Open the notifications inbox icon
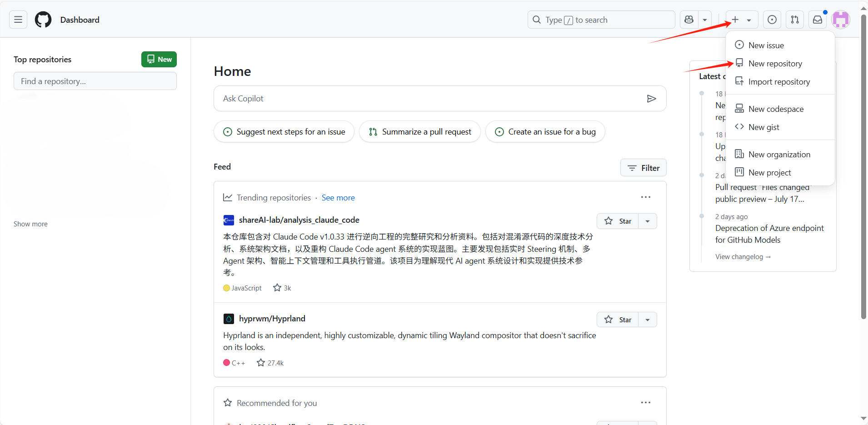 point(817,20)
